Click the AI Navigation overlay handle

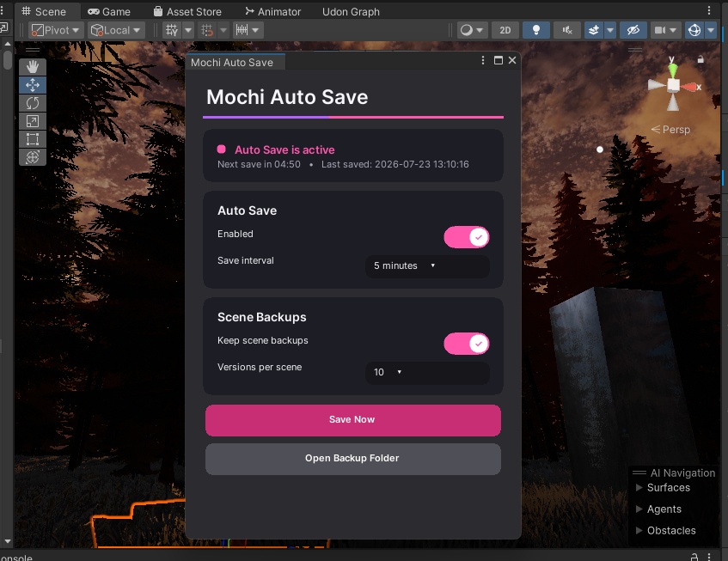(639, 473)
